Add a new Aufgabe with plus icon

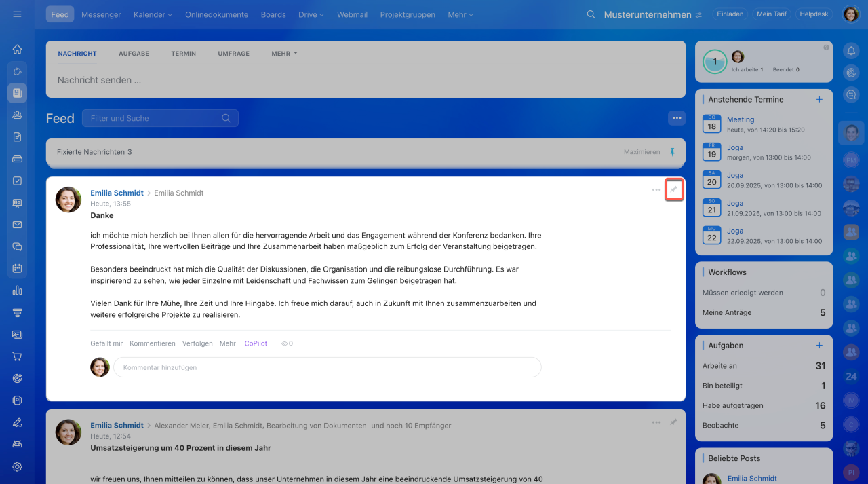tap(819, 345)
